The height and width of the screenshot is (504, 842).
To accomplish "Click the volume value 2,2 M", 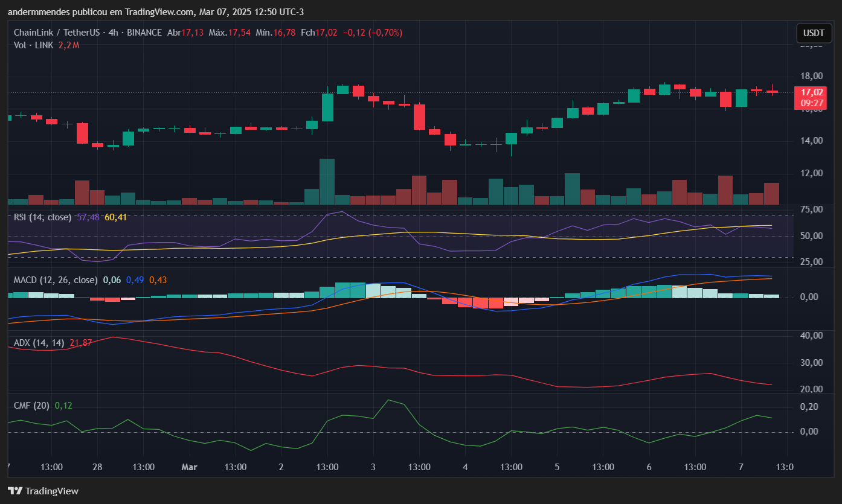I will (x=69, y=45).
